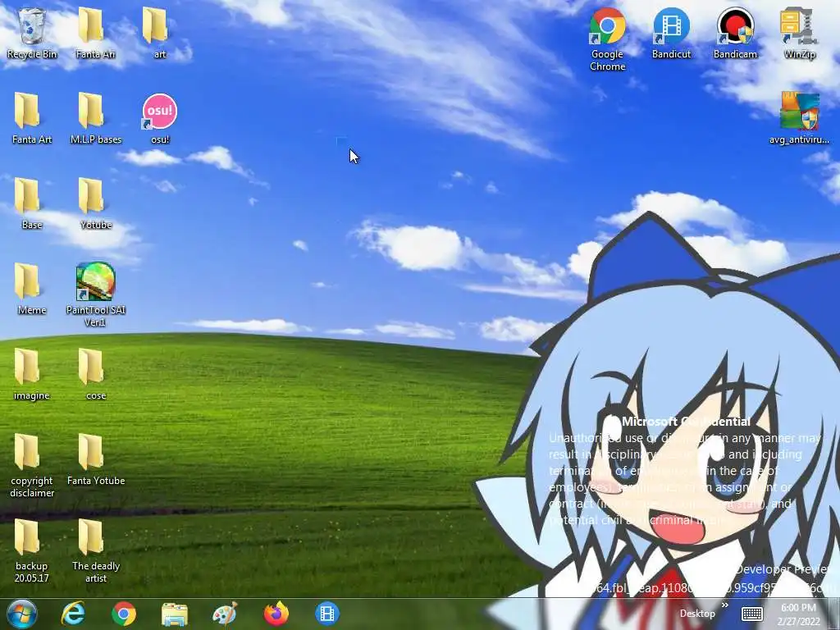Open Bandicut from the taskbar
840x630 pixels.
click(327, 614)
